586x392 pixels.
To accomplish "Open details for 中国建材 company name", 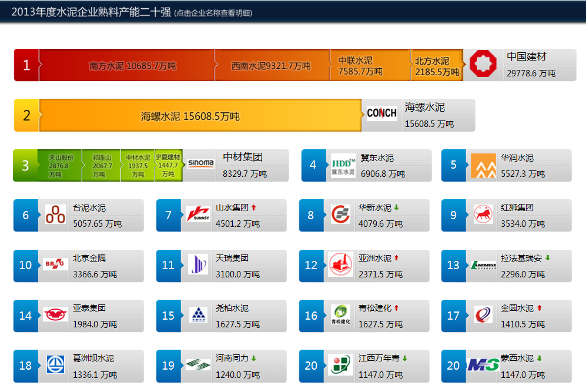I will (x=526, y=57).
